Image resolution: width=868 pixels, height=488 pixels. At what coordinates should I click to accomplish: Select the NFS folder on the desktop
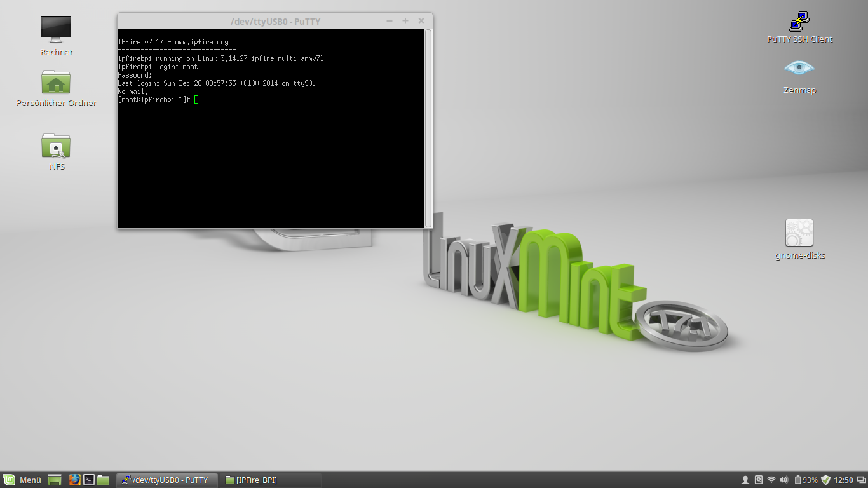(57, 152)
